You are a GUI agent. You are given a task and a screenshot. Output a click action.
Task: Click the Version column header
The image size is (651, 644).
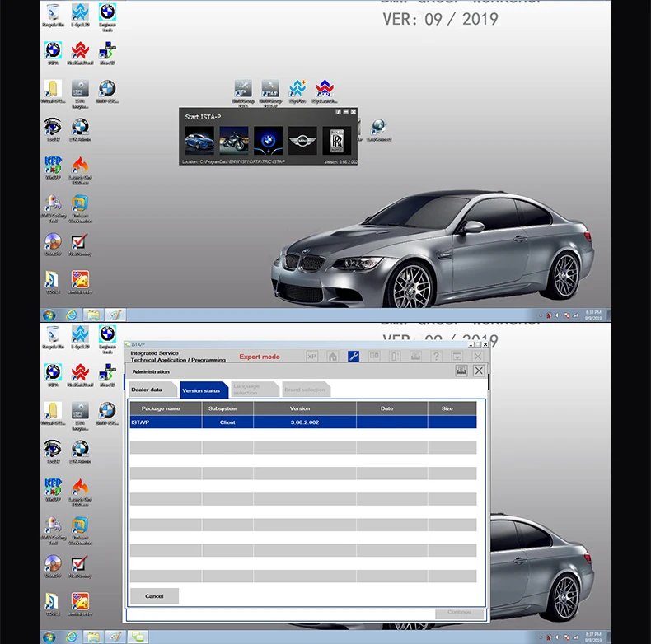[x=305, y=408]
